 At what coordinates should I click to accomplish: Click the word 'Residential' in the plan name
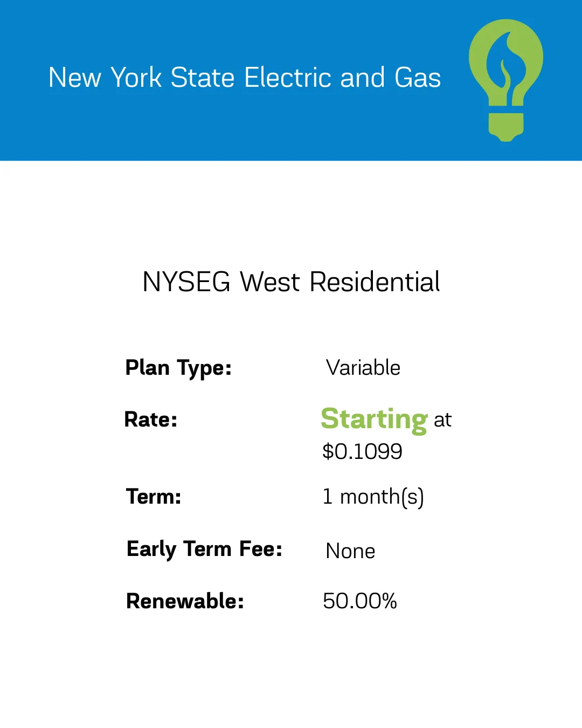click(375, 282)
